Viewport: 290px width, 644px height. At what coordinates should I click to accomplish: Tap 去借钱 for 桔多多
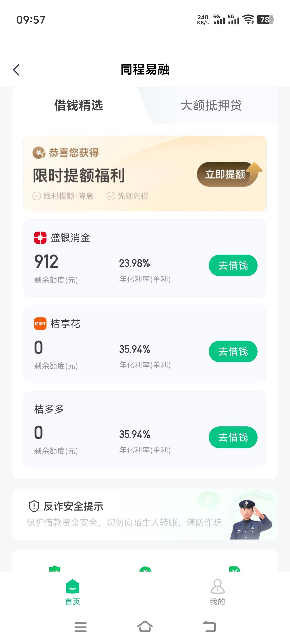click(233, 437)
